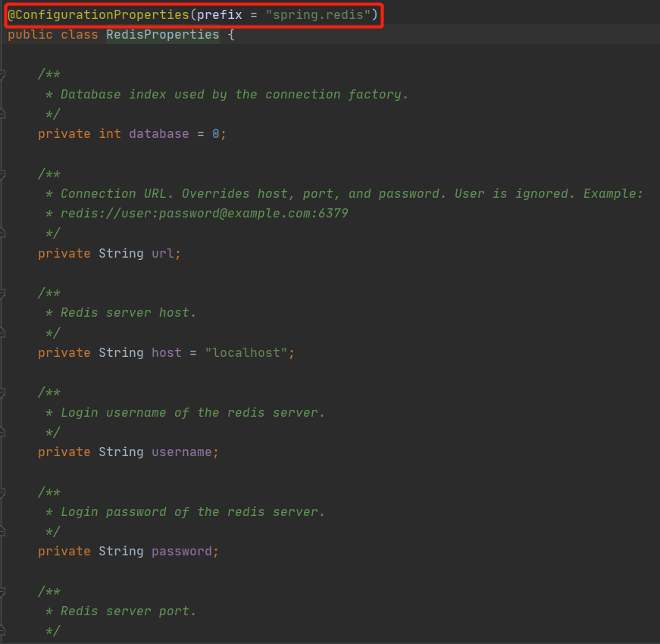
Task: Click the @ConfigurationProperties annotation name
Action: (x=99, y=14)
